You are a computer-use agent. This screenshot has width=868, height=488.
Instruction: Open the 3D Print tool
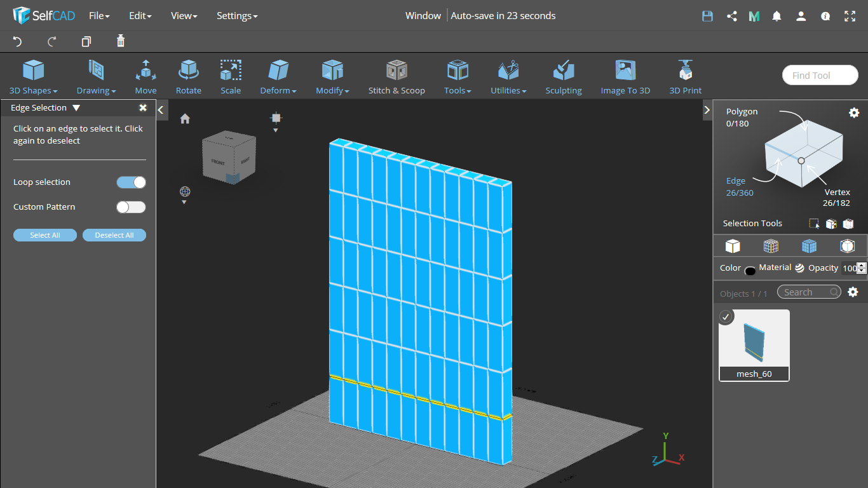[x=686, y=77]
